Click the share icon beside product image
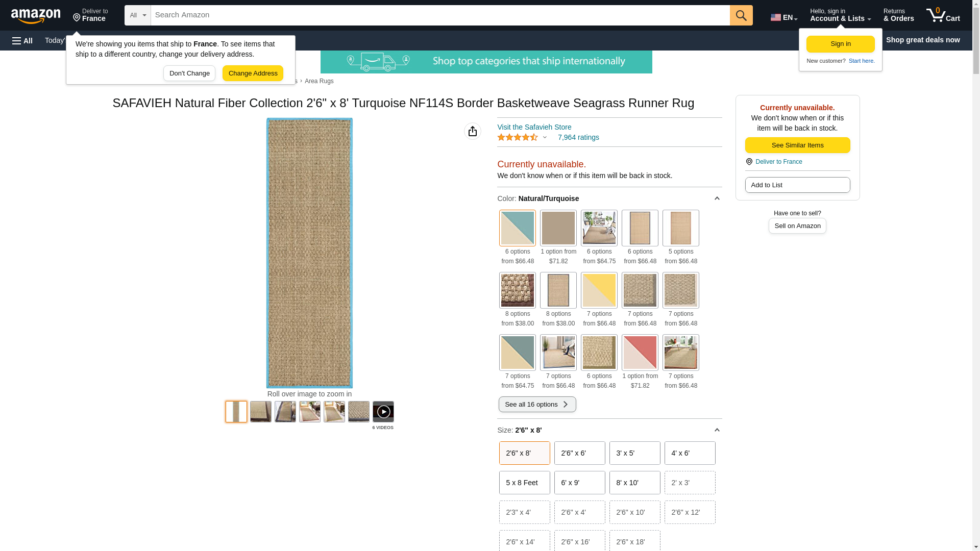Image resolution: width=980 pixels, height=551 pixels. [x=473, y=131]
